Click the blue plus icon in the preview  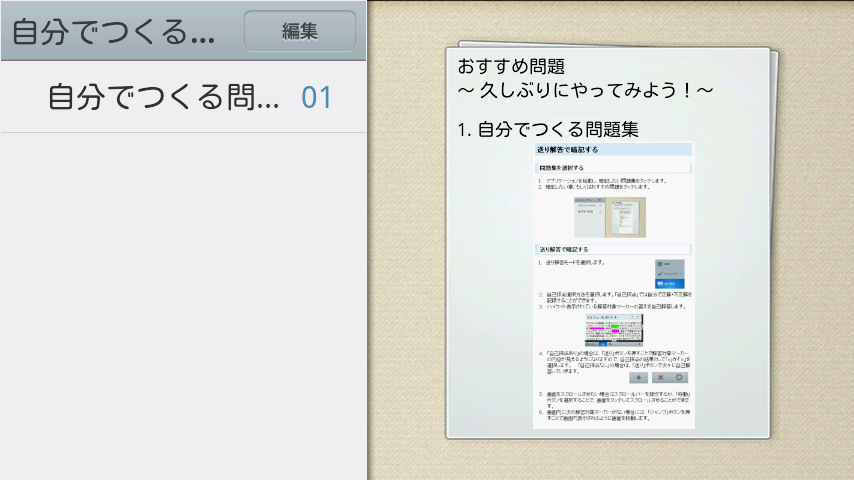click(x=638, y=378)
